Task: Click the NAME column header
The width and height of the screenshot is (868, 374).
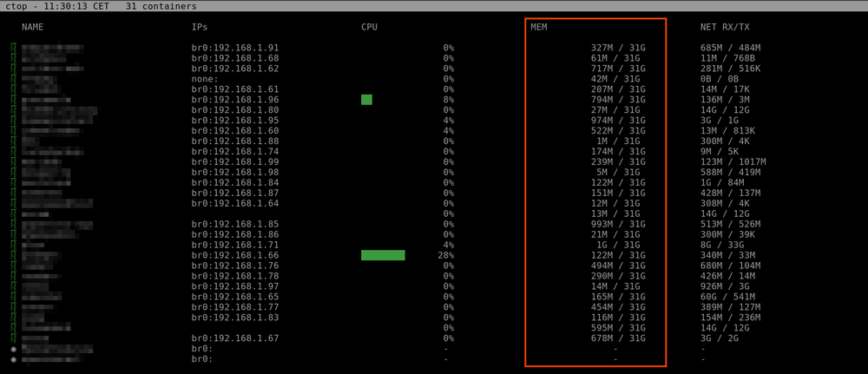Action: (33, 27)
